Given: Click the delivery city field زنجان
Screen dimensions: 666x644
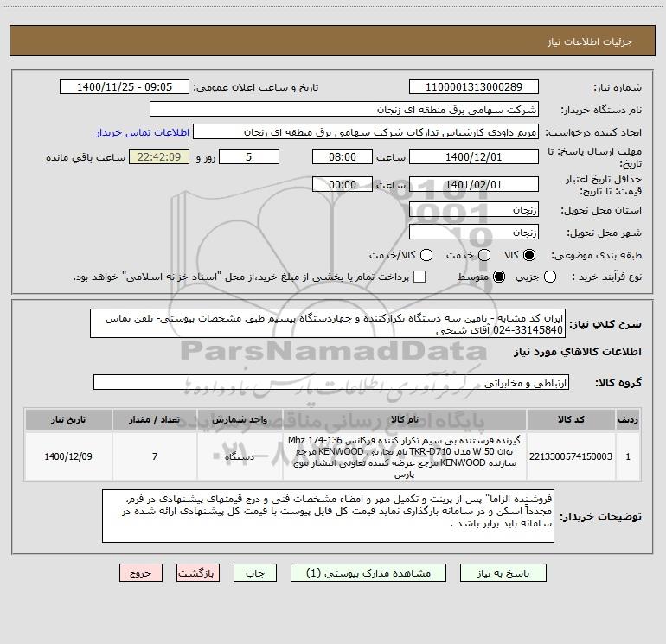Looking at the screenshot, I should click(x=474, y=232).
